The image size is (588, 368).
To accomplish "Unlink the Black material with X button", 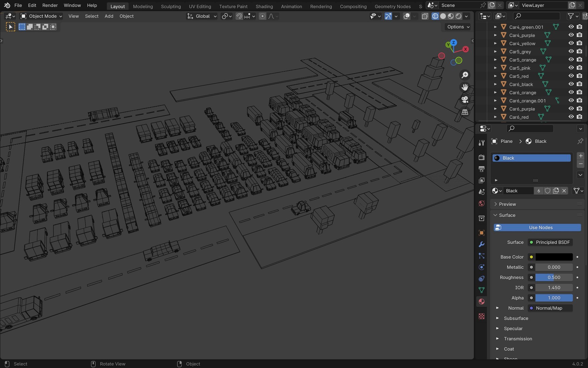I will pos(564,191).
